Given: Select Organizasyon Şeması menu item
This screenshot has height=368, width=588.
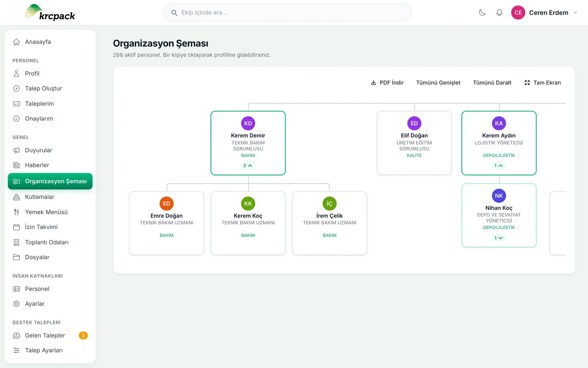Looking at the screenshot, I should click(50, 181).
